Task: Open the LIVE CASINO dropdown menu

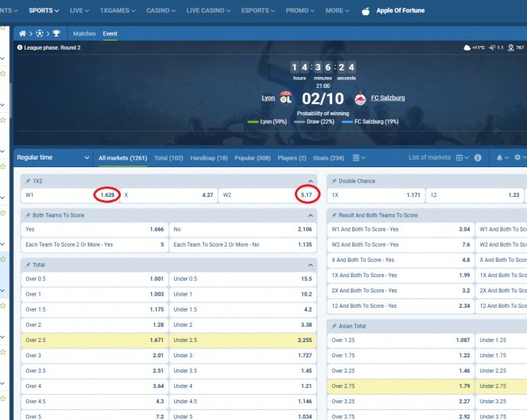Action: click(209, 11)
